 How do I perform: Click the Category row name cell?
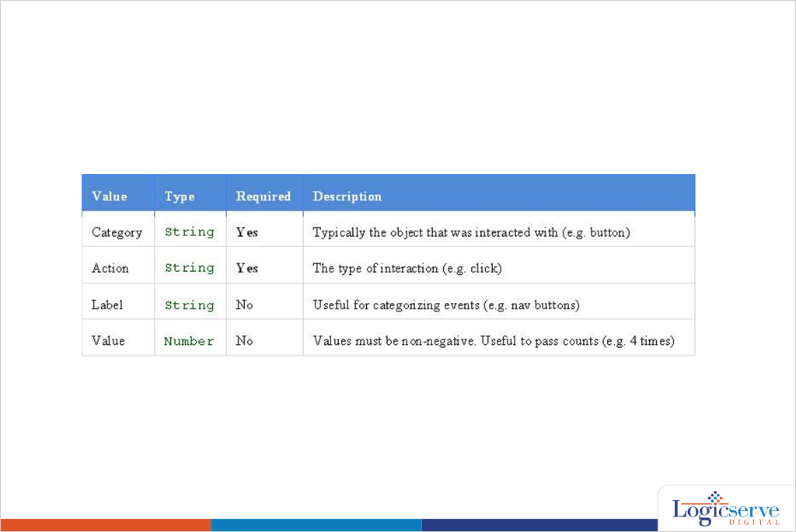pyautogui.click(x=117, y=232)
